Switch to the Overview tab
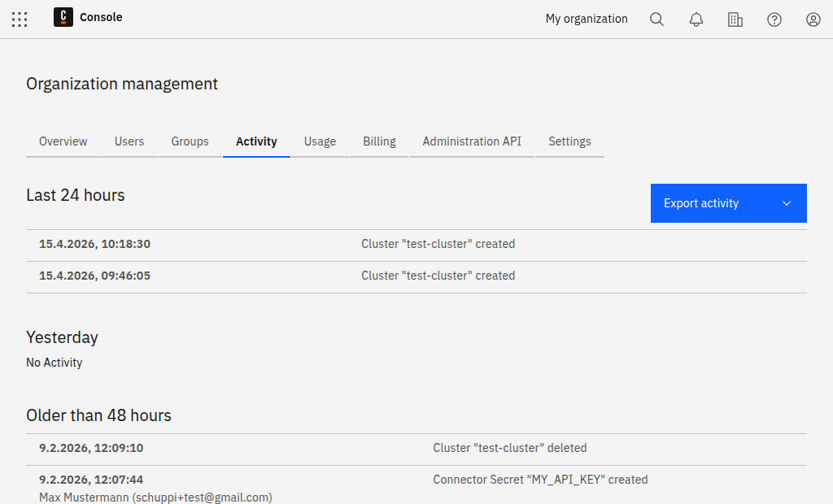The width and height of the screenshot is (833, 504). coord(63,141)
